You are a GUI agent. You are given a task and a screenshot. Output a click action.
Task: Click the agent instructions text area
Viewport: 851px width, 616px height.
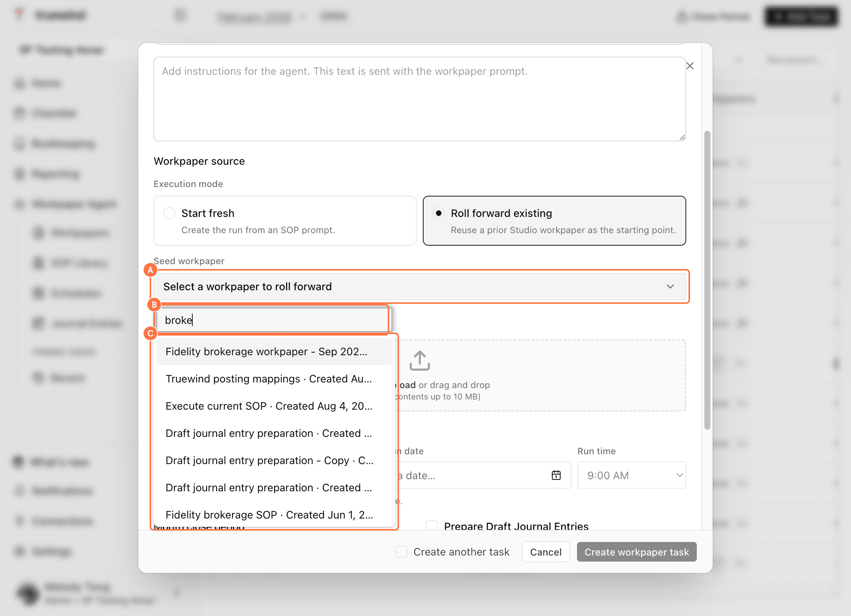pos(419,99)
